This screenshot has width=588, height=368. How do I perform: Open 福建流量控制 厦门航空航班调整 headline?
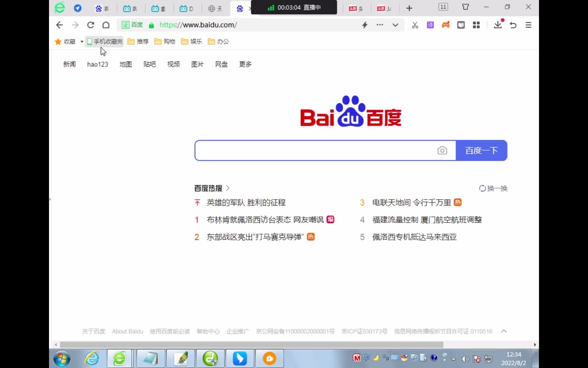tap(427, 220)
